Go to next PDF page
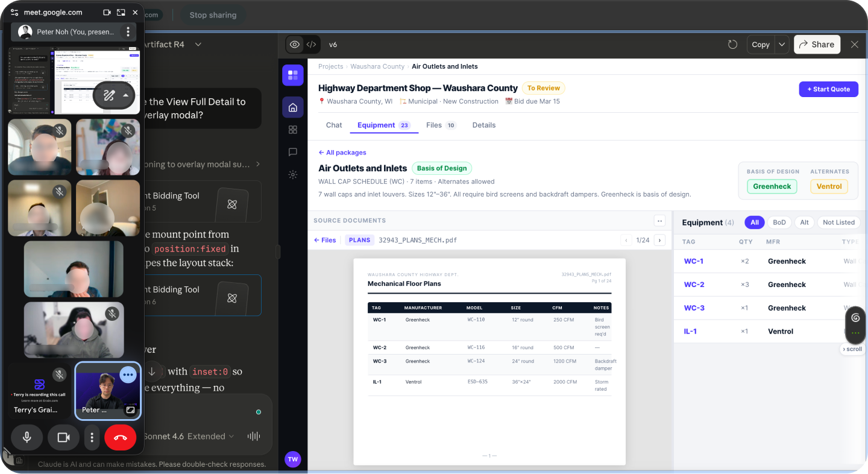The image size is (868, 474). click(x=659, y=240)
